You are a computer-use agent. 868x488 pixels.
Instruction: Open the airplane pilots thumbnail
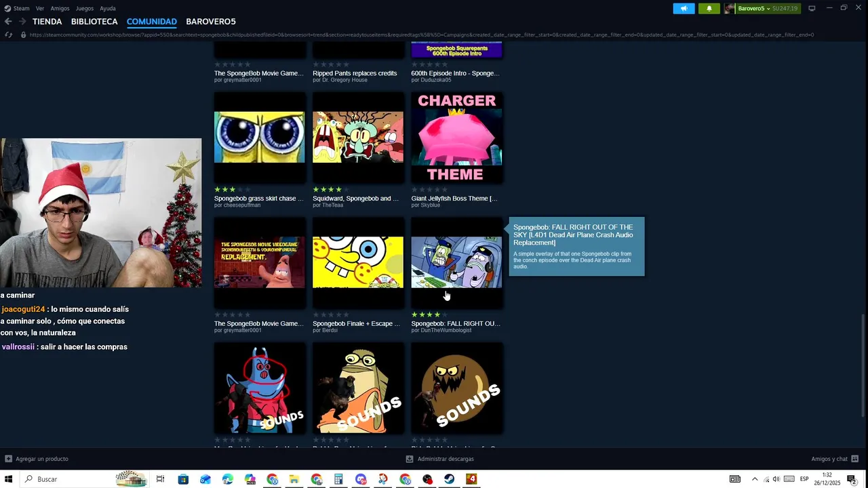[456, 262]
